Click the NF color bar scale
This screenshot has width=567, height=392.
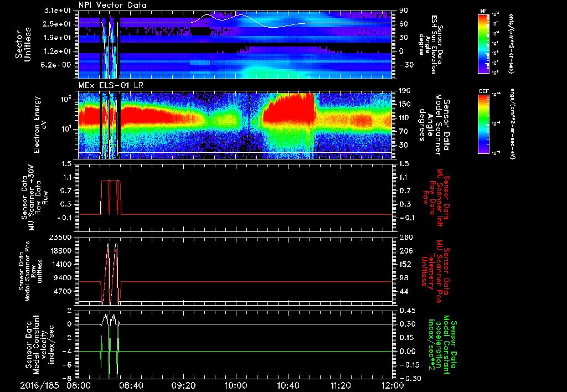(x=483, y=43)
